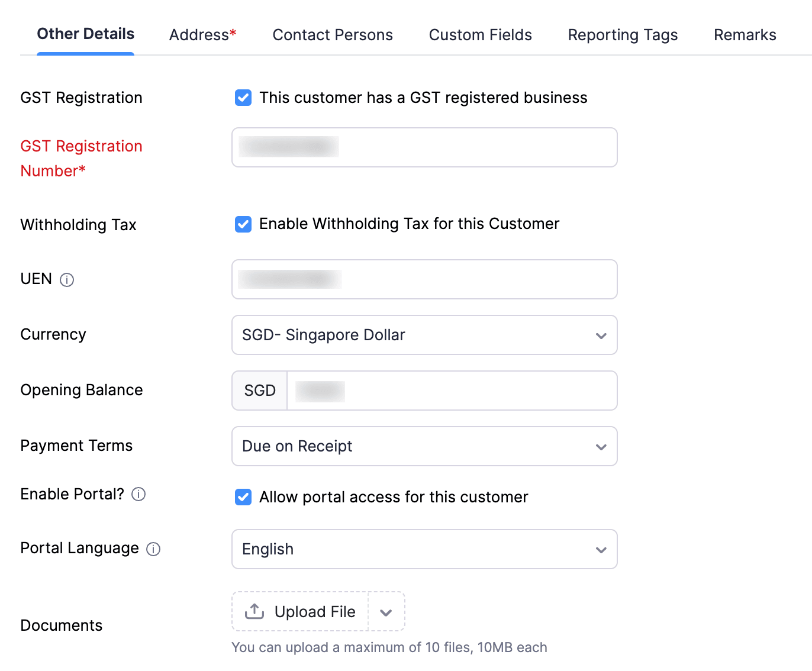The width and height of the screenshot is (812, 671).
Task: Uncheck the GST registered business checkbox
Action: (243, 98)
